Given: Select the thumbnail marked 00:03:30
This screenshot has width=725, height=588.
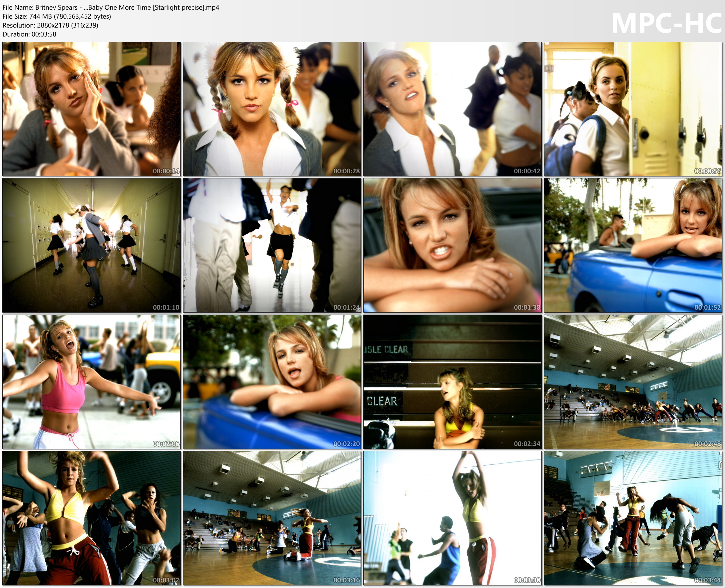Looking at the screenshot, I should (453, 518).
